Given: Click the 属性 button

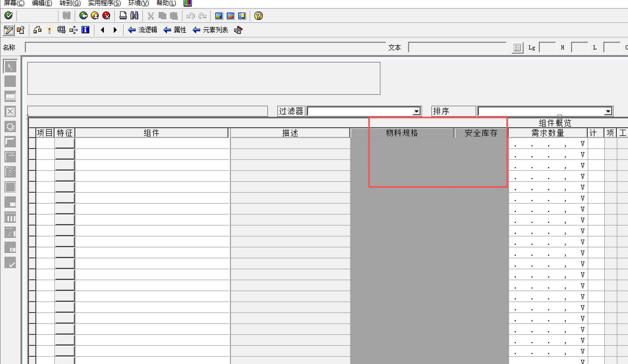Looking at the screenshot, I should (x=175, y=30).
